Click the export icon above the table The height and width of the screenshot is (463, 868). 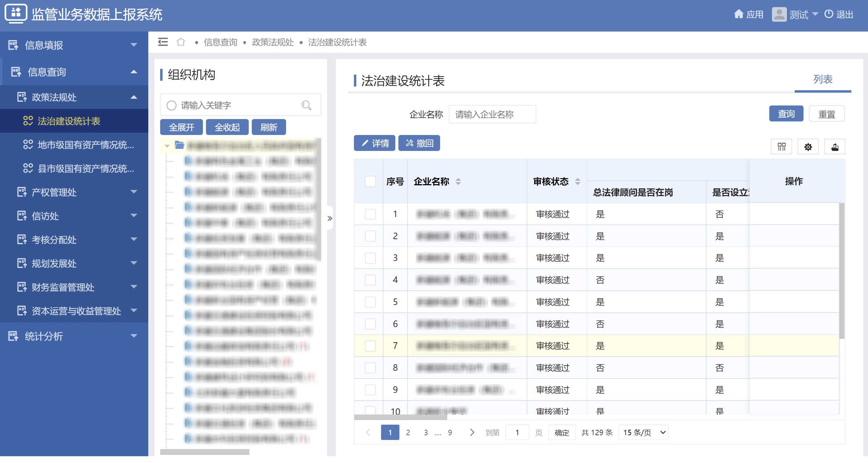tap(835, 147)
